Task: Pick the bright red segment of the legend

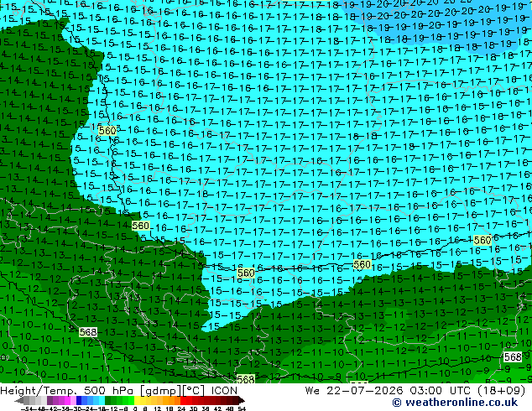Action: tap(183, 400)
